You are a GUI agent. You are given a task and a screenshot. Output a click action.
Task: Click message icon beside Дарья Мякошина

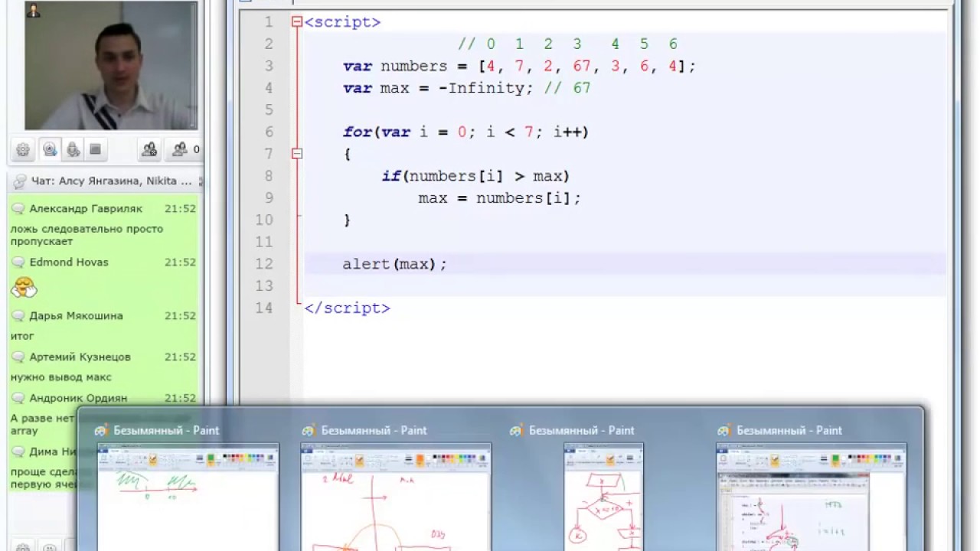tap(18, 316)
